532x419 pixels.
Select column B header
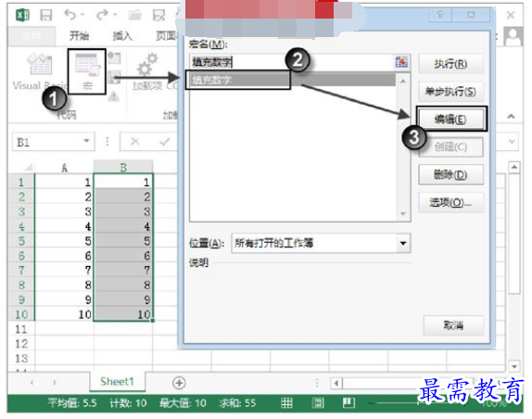click(x=123, y=167)
